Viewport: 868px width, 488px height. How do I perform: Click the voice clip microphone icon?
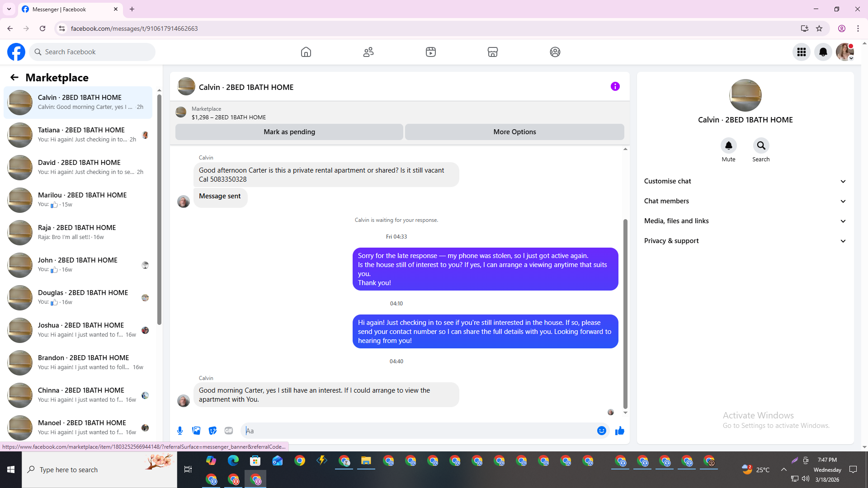click(x=180, y=431)
